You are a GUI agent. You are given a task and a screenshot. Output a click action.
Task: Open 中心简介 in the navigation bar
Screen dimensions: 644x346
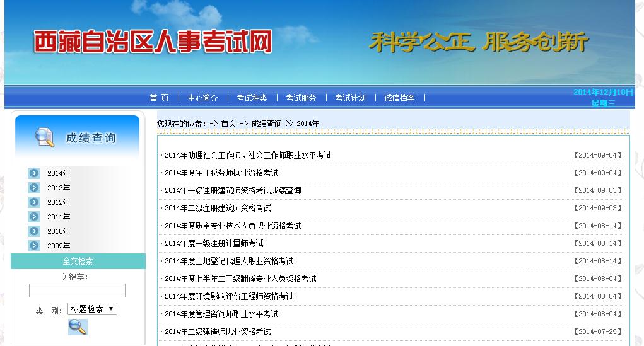coord(202,98)
